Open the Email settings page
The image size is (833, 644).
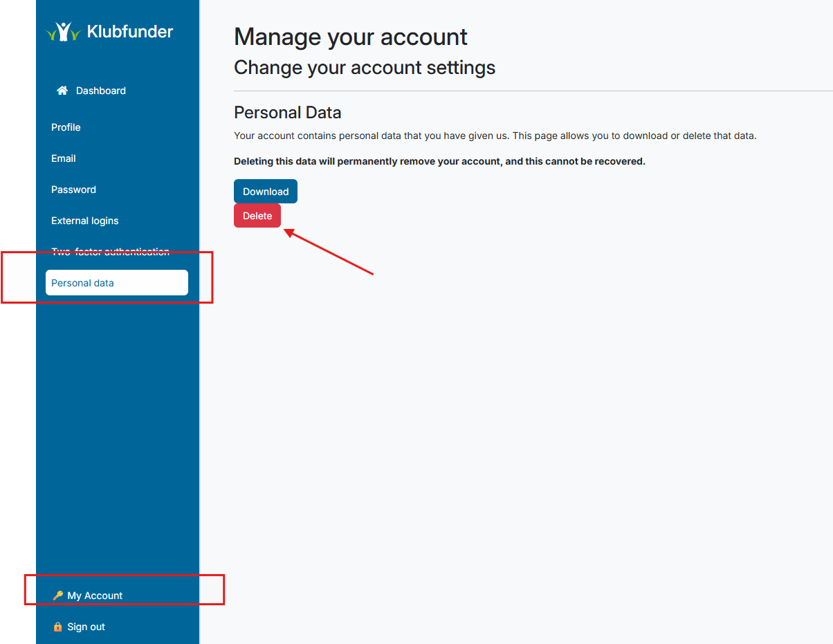tap(63, 158)
